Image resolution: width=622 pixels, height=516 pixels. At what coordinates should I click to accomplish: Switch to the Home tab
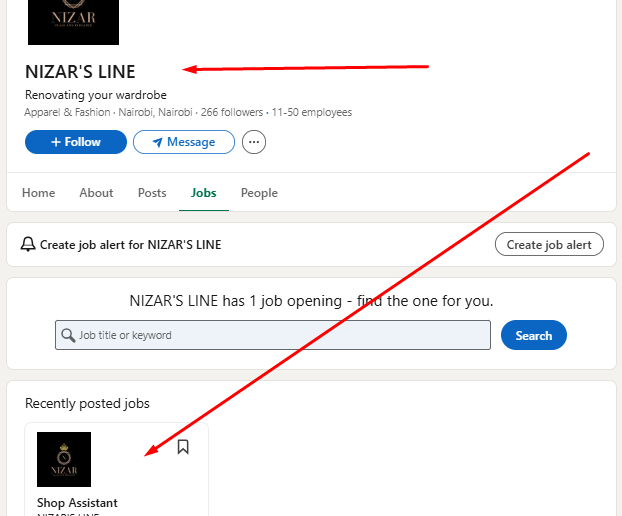point(38,193)
